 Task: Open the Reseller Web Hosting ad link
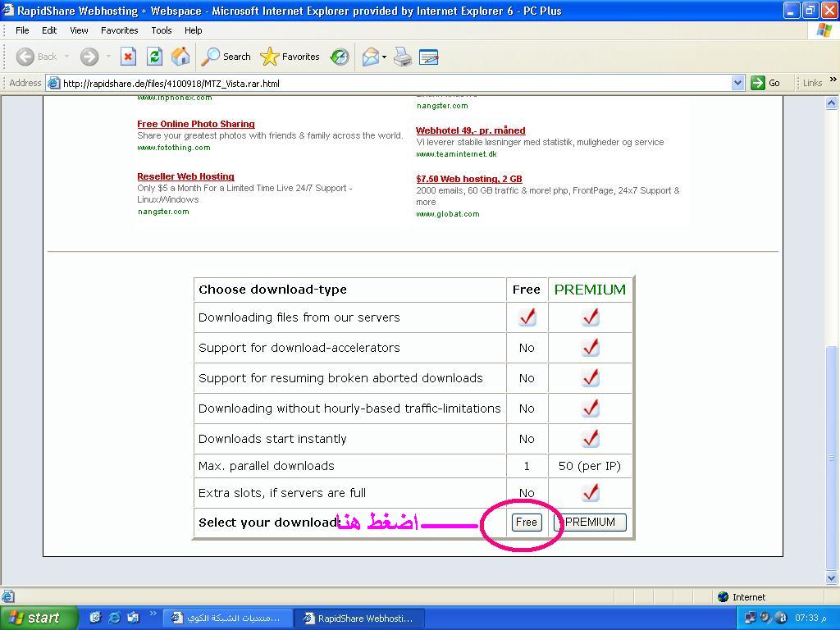pos(185,176)
